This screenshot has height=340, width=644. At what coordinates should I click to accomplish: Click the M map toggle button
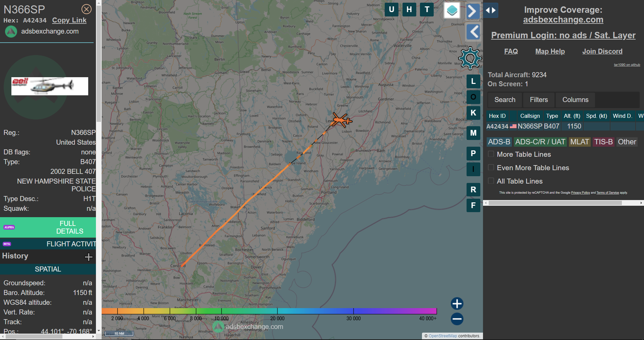coord(473,133)
